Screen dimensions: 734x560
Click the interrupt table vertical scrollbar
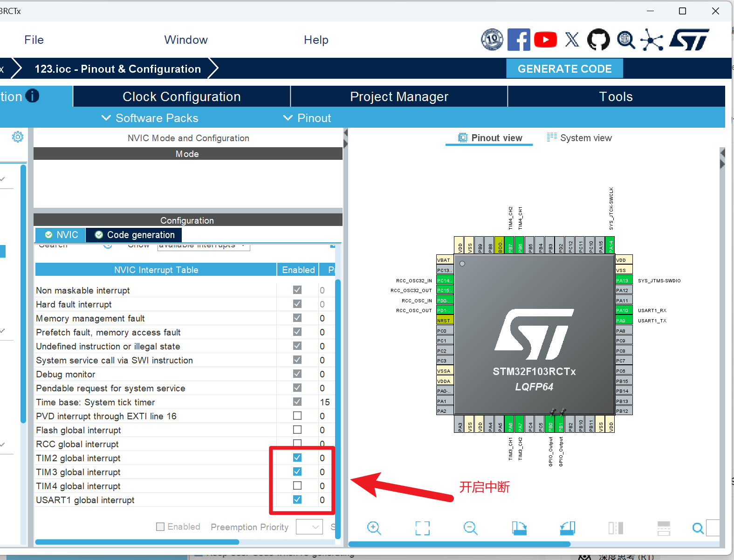(x=338, y=409)
